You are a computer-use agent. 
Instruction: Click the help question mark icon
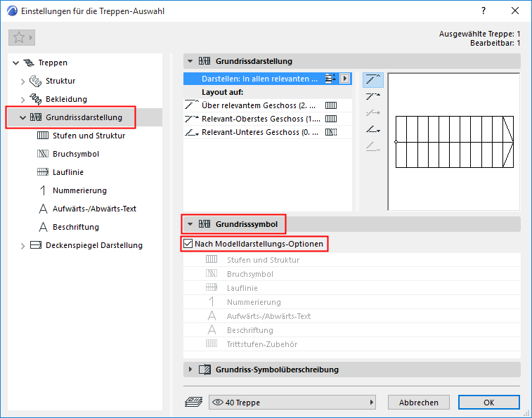[484, 11]
